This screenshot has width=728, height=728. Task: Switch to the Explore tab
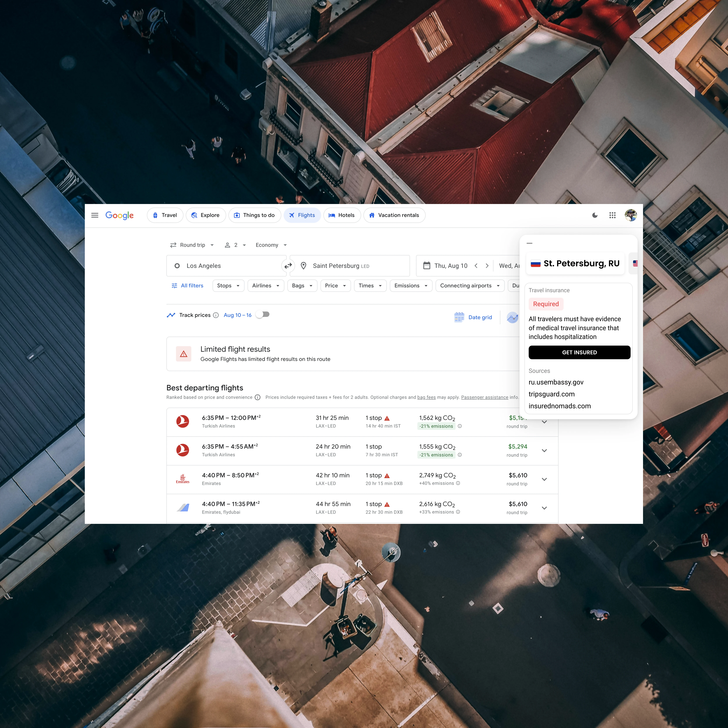pyautogui.click(x=206, y=215)
